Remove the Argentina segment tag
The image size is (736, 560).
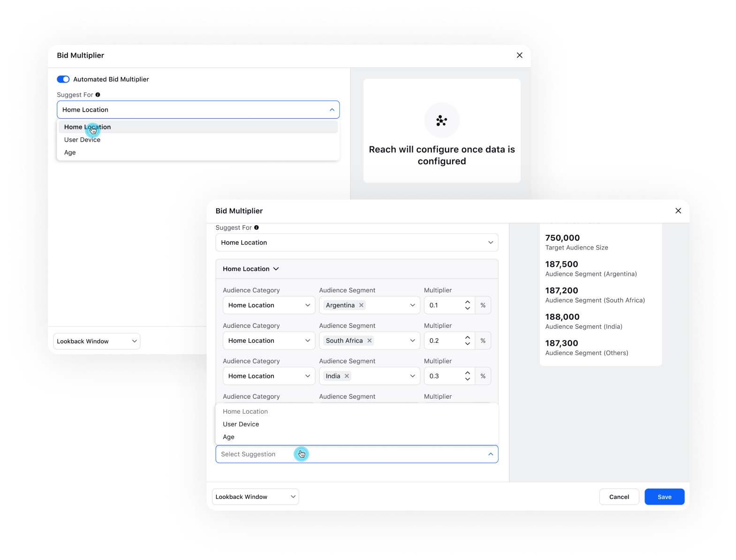pyautogui.click(x=361, y=305)
